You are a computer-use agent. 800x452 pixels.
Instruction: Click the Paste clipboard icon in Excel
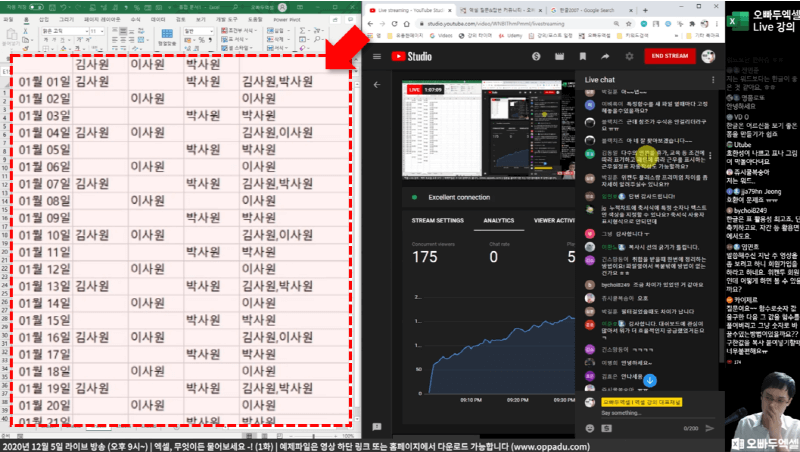(11, 36)
